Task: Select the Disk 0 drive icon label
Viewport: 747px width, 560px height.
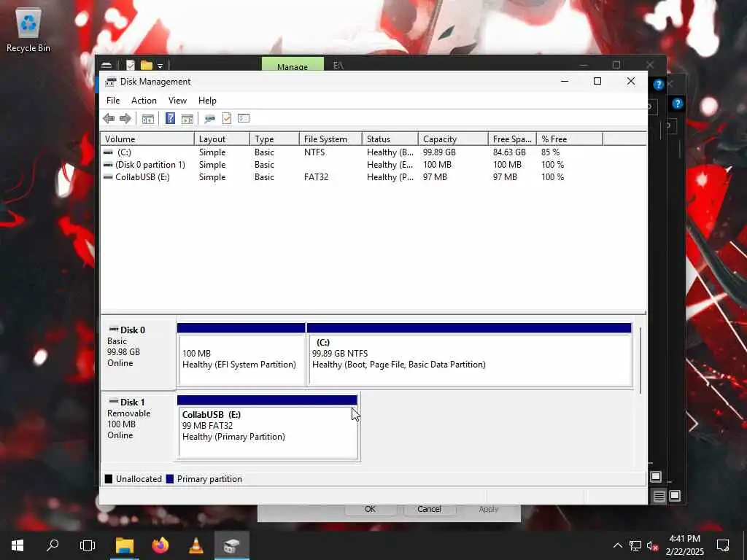Action: coord(127,330)
